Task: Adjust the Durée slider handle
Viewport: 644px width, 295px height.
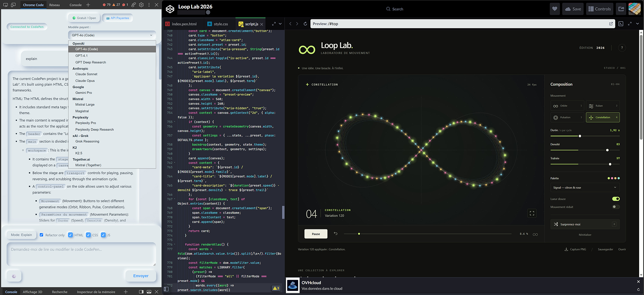Action: 580,136
